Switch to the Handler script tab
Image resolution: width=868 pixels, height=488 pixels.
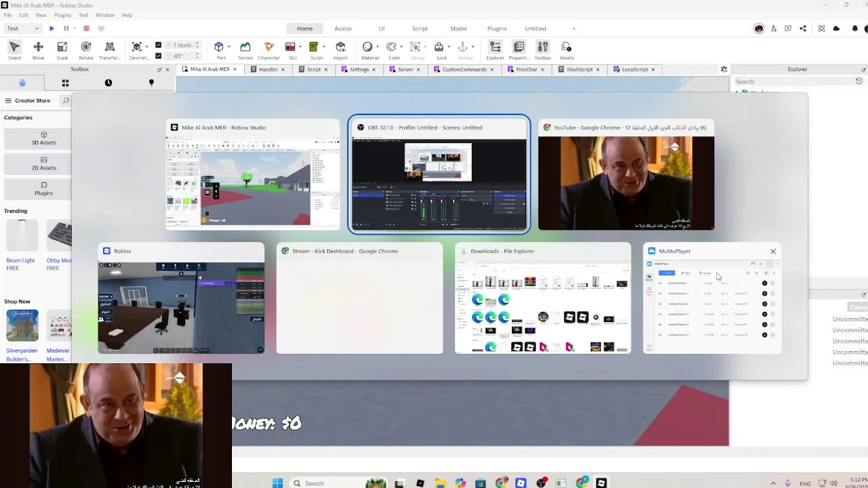(268, 69)
